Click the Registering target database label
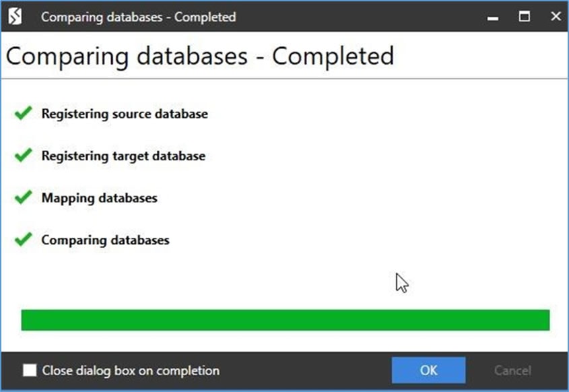This screenshot has height=392, width=569. (123, 156)
